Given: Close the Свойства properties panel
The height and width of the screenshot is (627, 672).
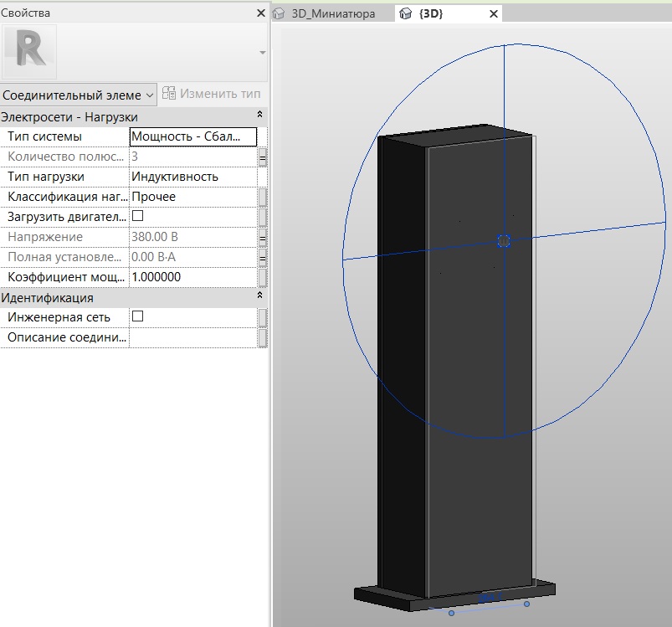Looking at the screenshot, I should pyautogui.click(x=260, y=13).
